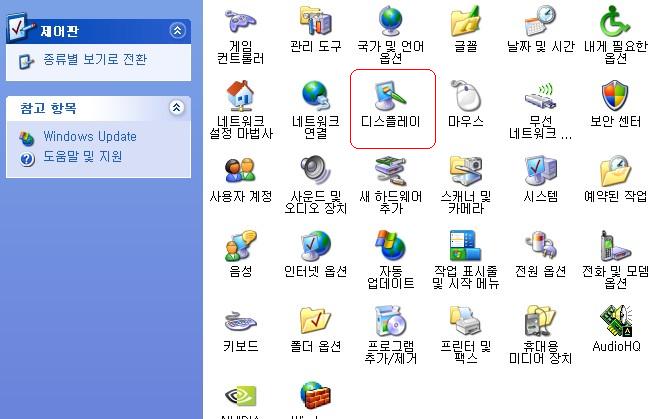660x419 pixels.
Task: Open the 음성 speech icon
Action: point(240,245)
